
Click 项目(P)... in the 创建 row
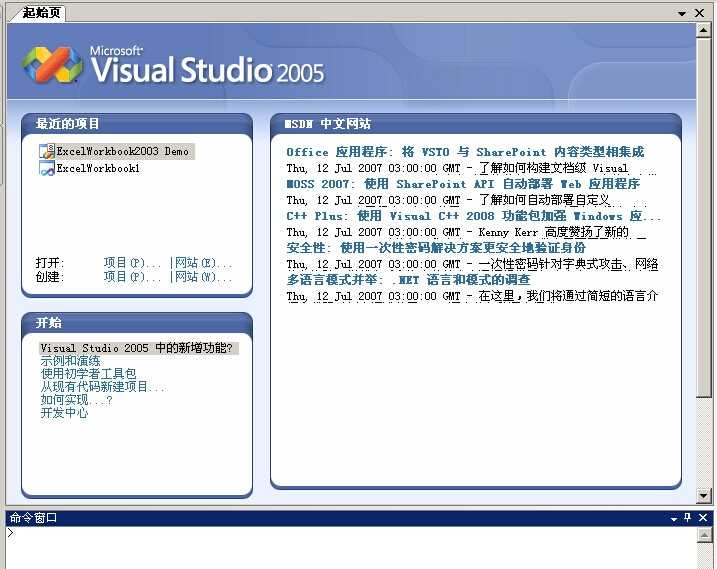click(x=132, y=277)
